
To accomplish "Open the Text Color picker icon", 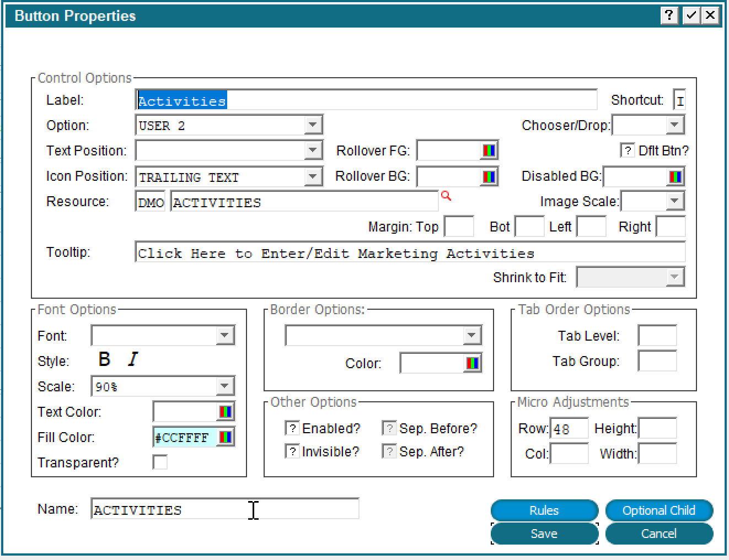I will [225, 412].
